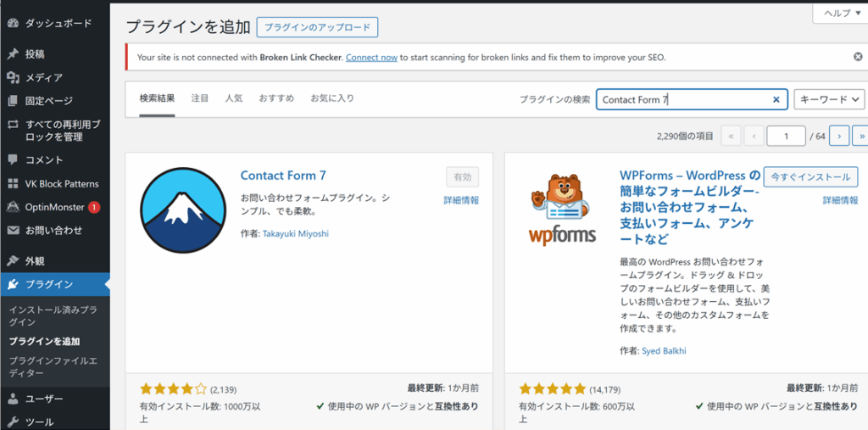
Task: Open the インストール済みプラグイン submenu
Action: pyautogui.click(x=53, y=316)
